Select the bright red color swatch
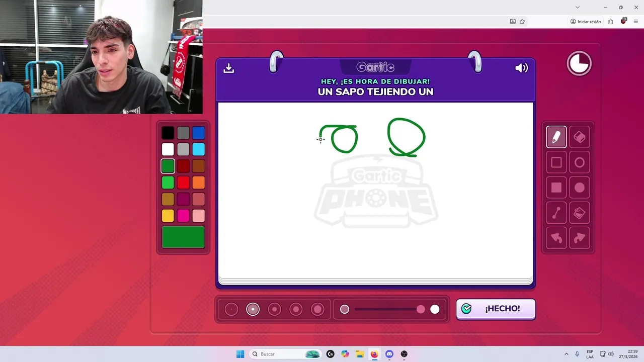The image size is (644, 362). [x=183, y=183]
